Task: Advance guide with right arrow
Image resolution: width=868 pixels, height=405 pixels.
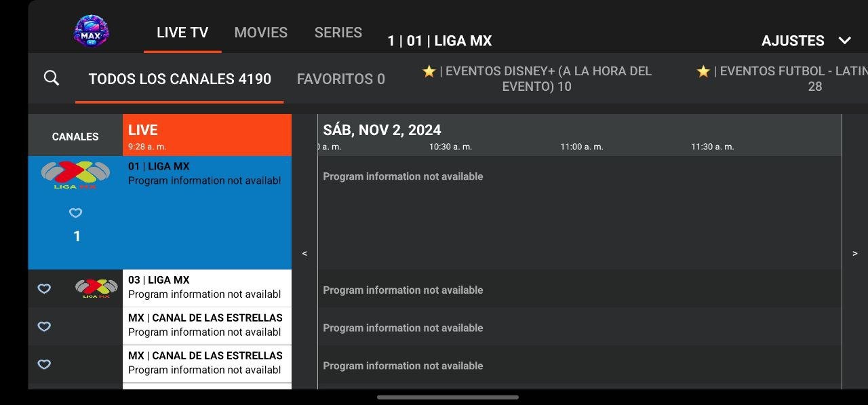Action: [854, 253]
